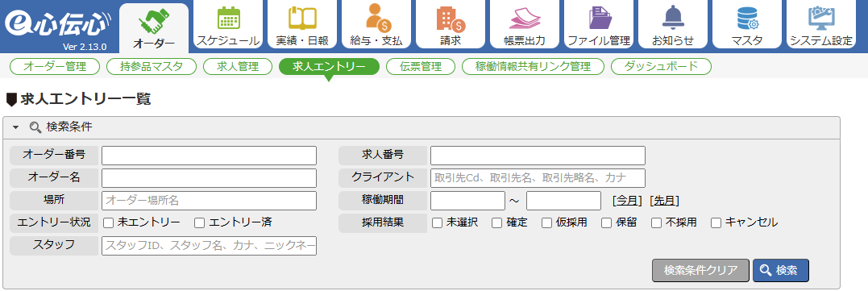Open 稼働情報共有リンク管理 sub-tab
Screen dimensions: 868x291
[x=533, y=67]
